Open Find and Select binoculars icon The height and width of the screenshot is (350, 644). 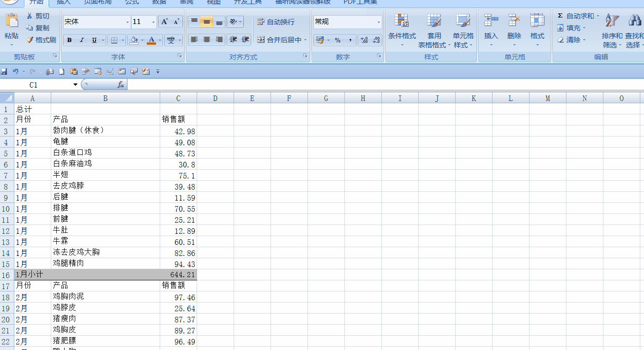click(635, 20)
